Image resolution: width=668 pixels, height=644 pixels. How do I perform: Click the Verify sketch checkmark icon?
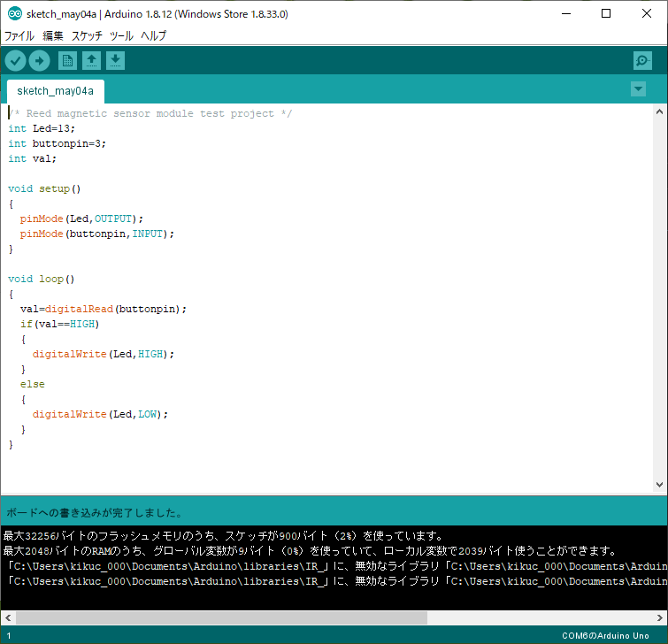coord(16,60)
